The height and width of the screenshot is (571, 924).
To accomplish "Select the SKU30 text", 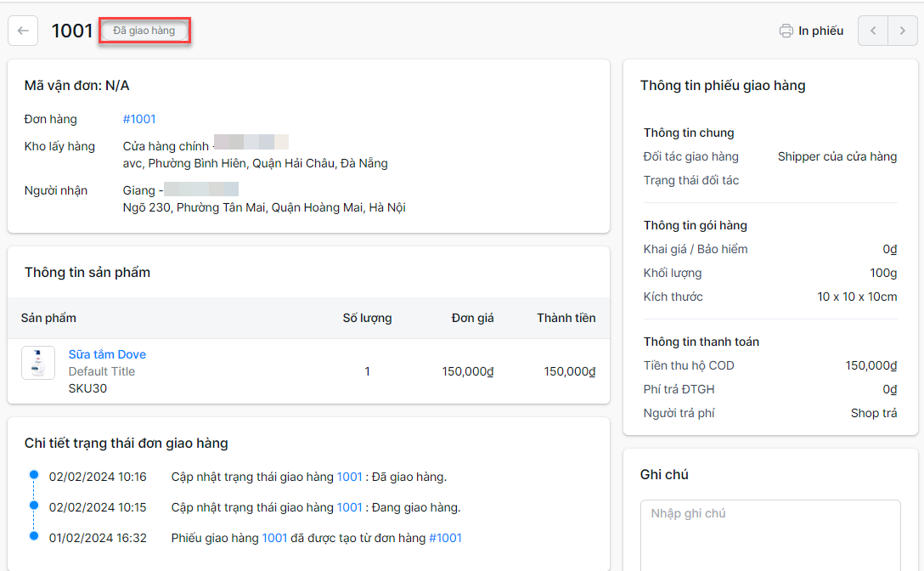I will click(x=87, y=388).
